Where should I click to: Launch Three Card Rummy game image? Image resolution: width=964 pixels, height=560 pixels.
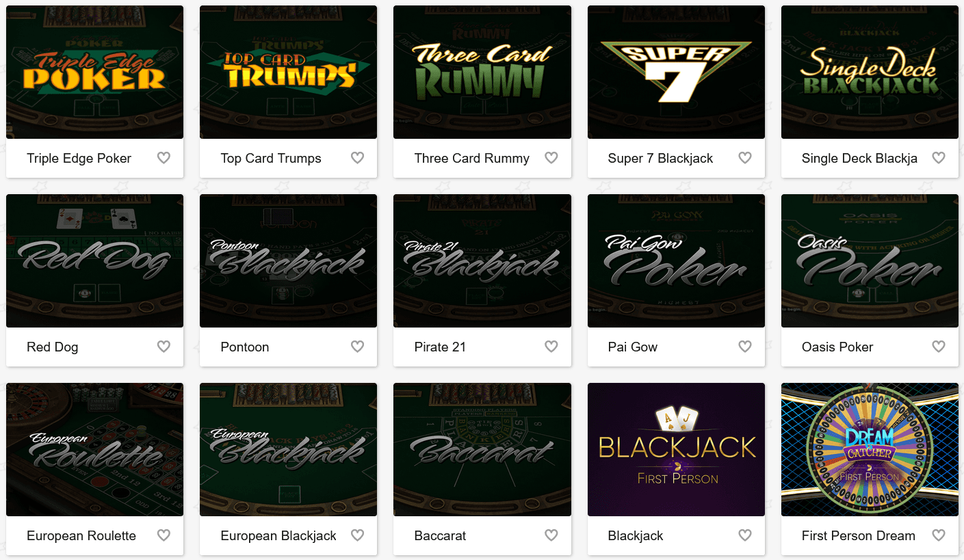click(482, 72)
